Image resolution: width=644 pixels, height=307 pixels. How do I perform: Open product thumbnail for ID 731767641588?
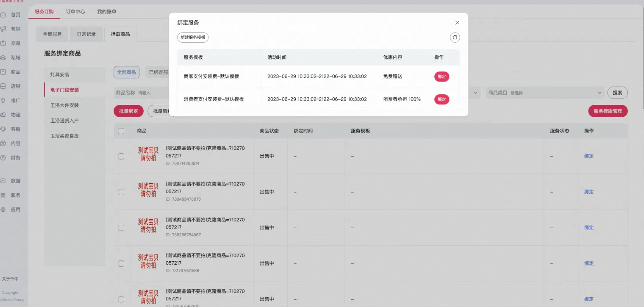[x=148, y=261]
